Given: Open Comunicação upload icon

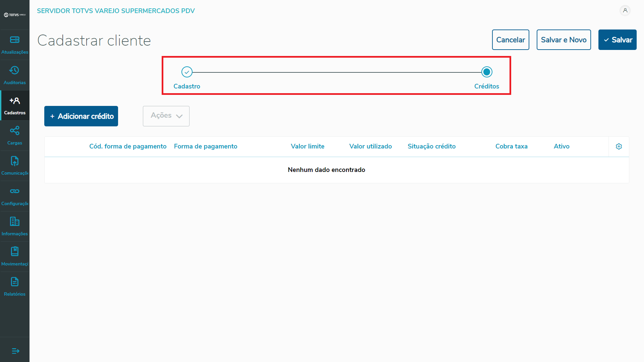Looking at the screenshot, I should coord(14,161).
